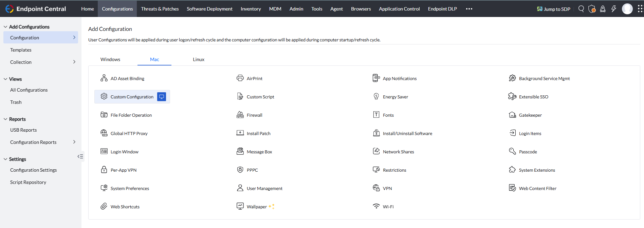Open the Threats & Patches menu
The image size is (644, 228).
coord(160,9)
